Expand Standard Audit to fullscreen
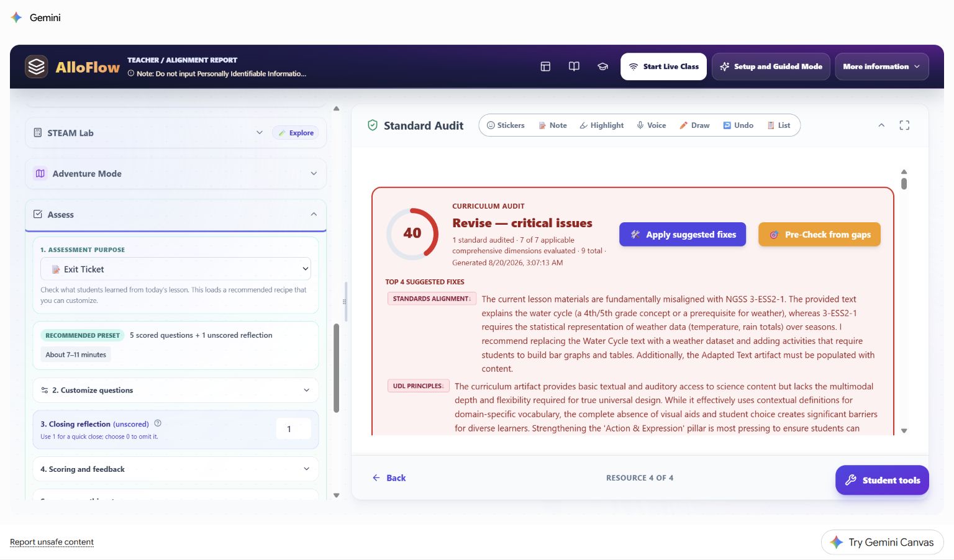954x560 pixels. (904, 125)
